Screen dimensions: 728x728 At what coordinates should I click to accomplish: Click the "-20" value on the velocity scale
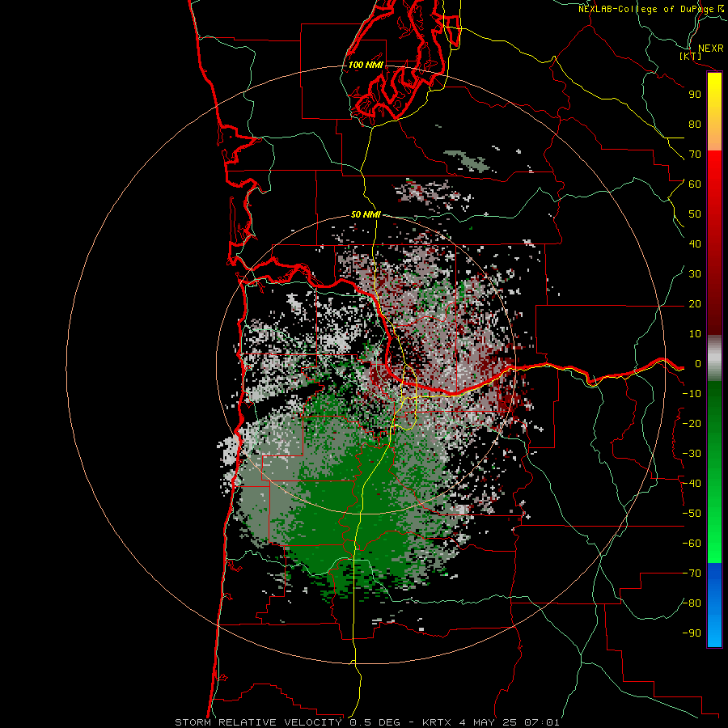pos(692,423)
